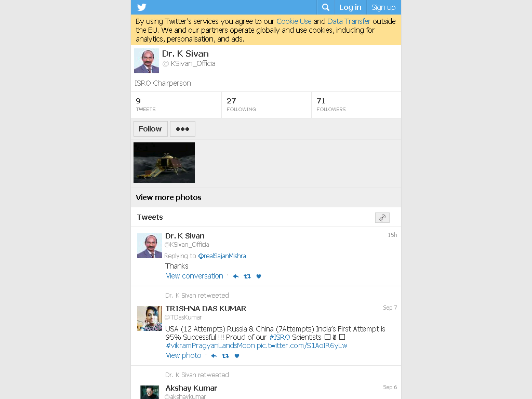532x399 pixels.
Task: Open pic.twitter.com/S1AoIR6yLw link
Action: (x=302, y=345)
